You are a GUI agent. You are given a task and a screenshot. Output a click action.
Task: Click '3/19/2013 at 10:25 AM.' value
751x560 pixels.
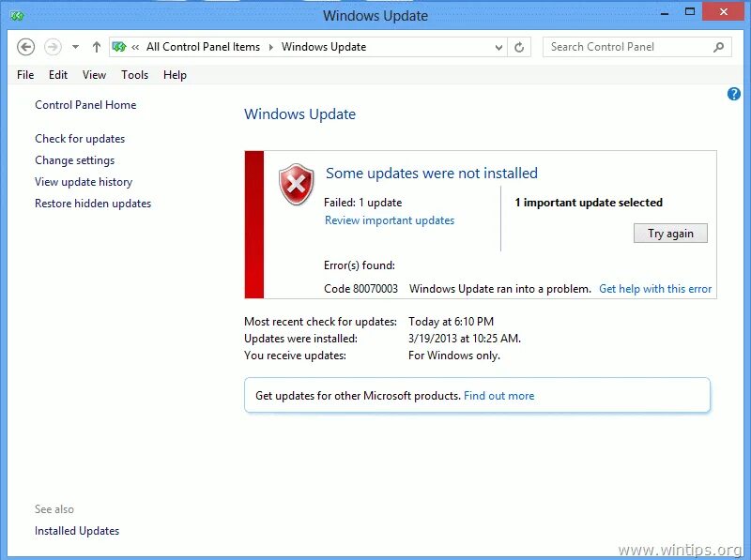464,339
